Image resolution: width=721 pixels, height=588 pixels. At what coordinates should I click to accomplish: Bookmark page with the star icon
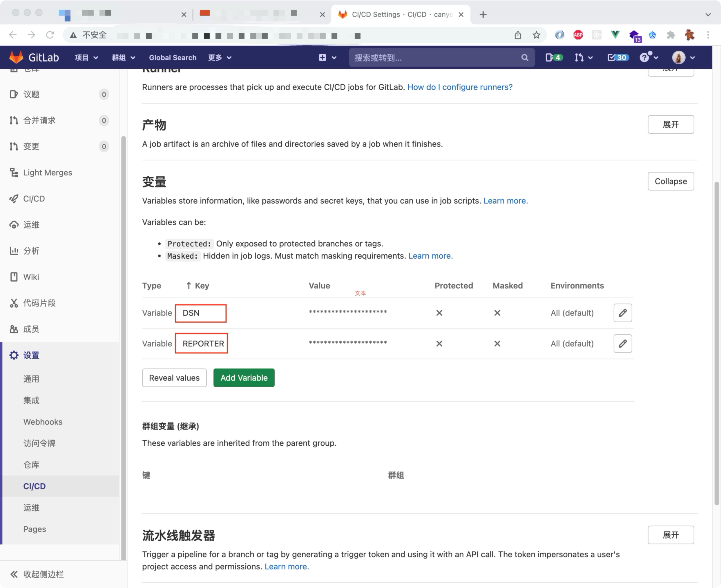point(536,35)
